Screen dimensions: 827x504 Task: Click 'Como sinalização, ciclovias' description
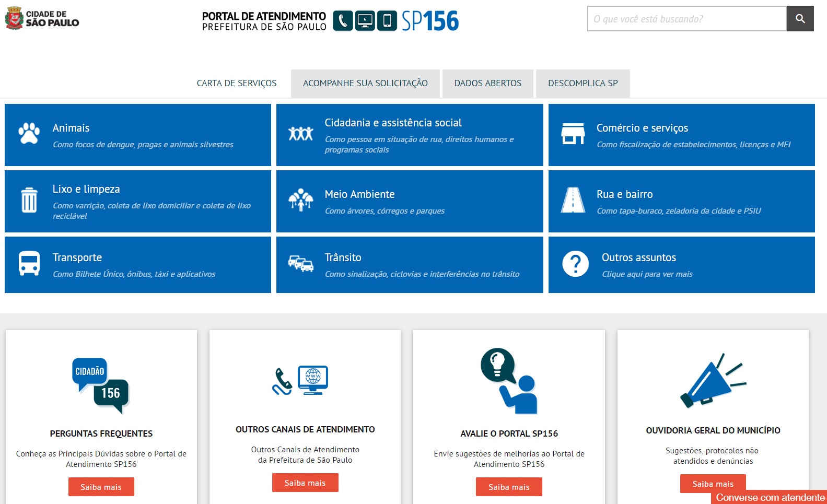click(x=422, y=274)
